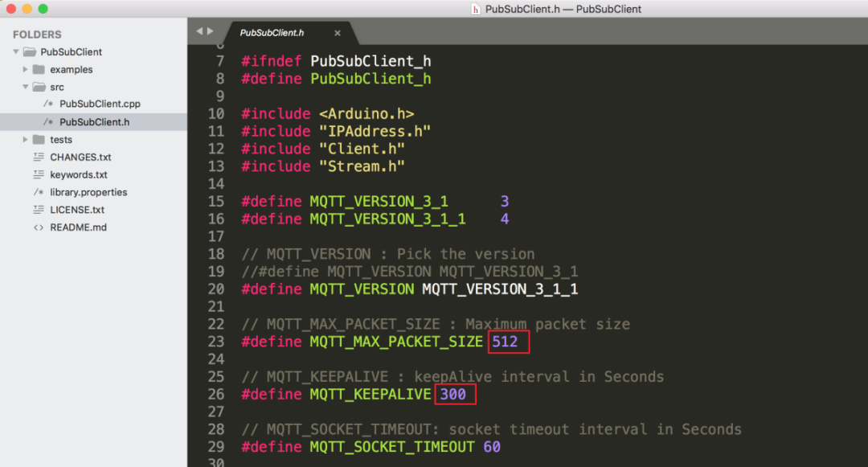The image size is (868, 467).
Task: Click the README.md markup file icon
Action: (39, 227)
